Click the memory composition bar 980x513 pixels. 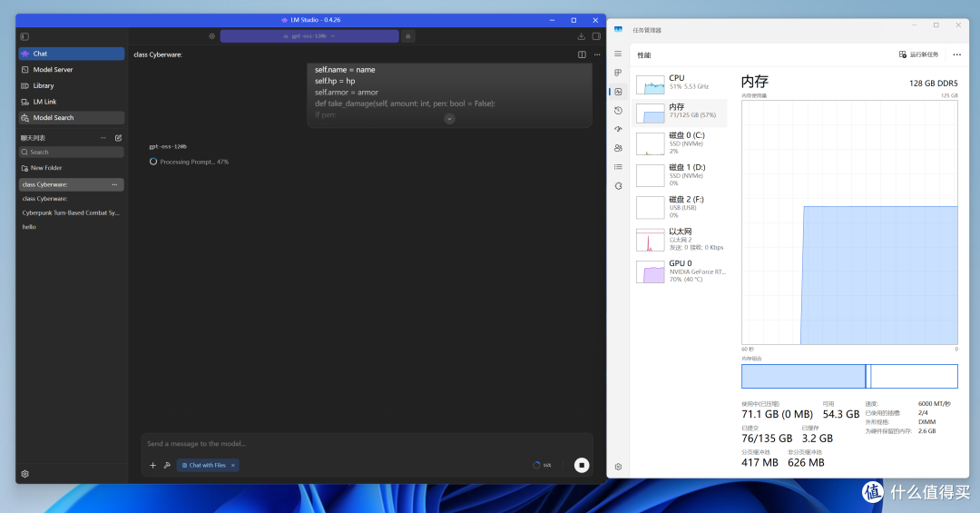click(x=849, y=377)
